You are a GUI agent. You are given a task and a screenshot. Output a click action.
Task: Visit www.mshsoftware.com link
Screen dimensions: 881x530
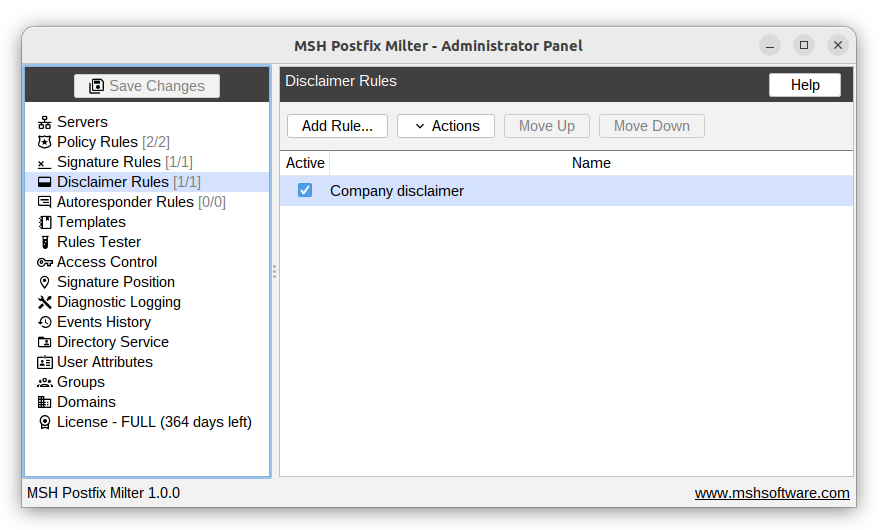tap(772, 493)
